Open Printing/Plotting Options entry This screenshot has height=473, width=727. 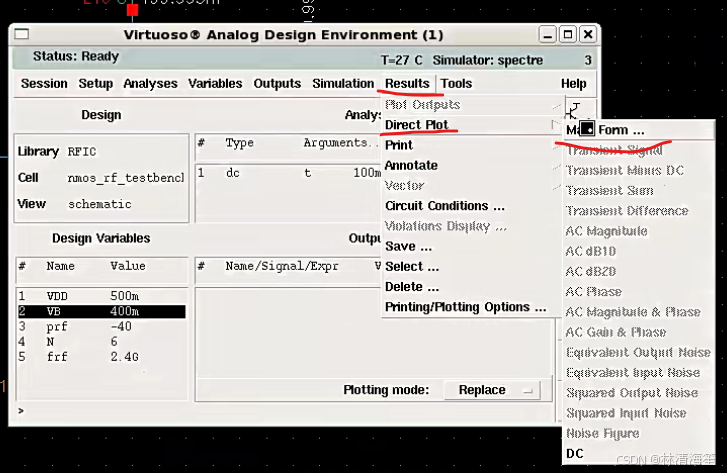471,307
